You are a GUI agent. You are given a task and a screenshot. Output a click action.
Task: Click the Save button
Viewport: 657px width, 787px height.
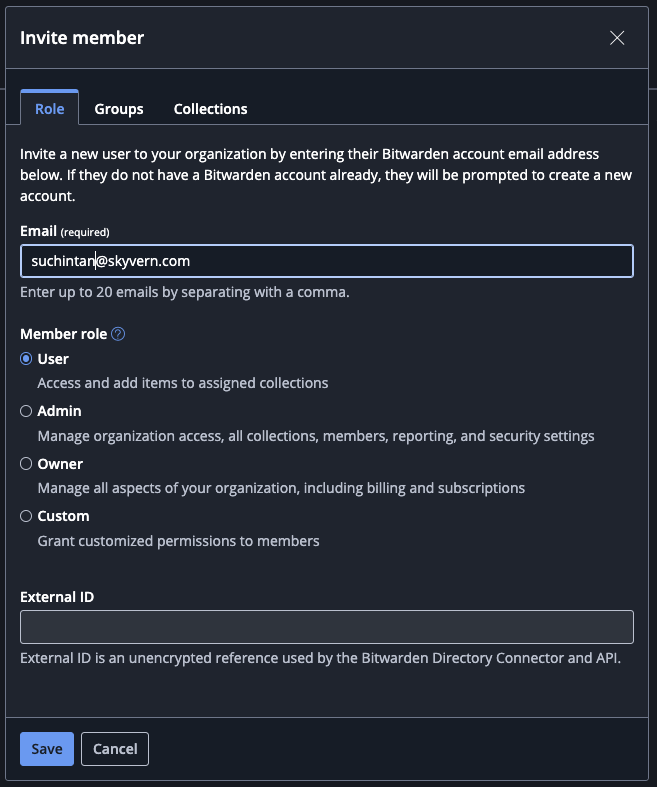[x=47, y=749]
